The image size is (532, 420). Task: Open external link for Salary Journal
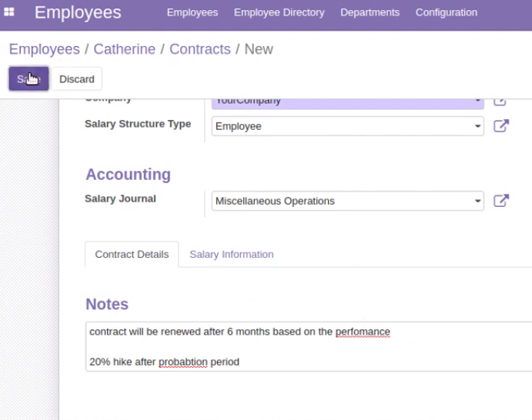[x=501, y=201]
